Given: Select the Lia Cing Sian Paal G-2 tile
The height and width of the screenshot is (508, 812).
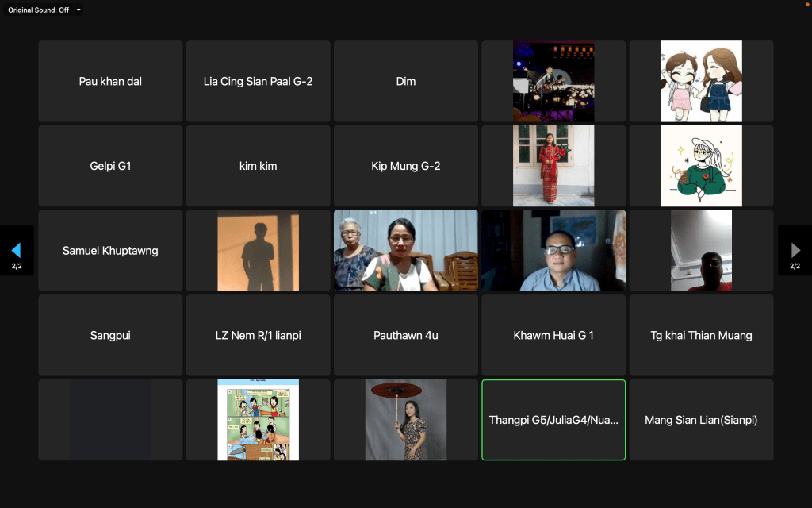Looking at the screenshot, I should [258, 81].
